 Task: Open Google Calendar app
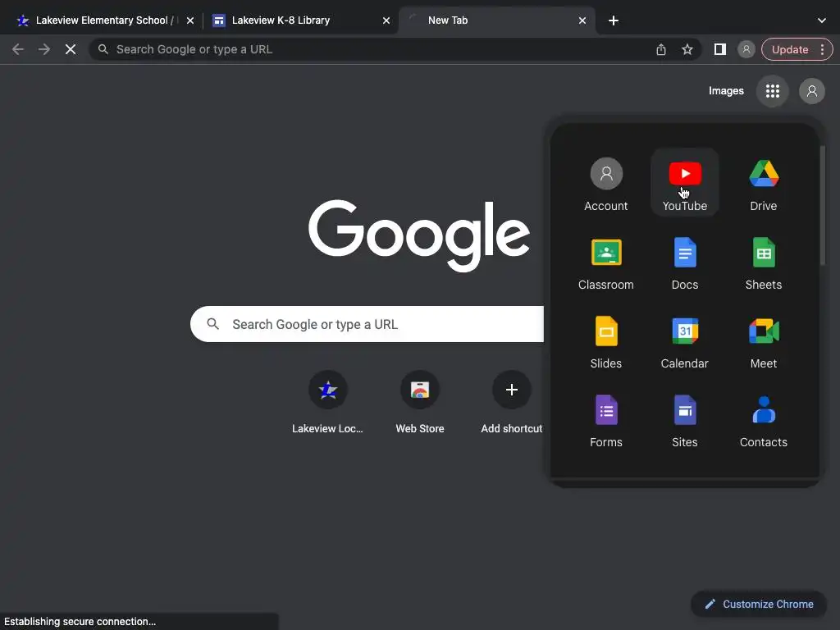[685, 340]
